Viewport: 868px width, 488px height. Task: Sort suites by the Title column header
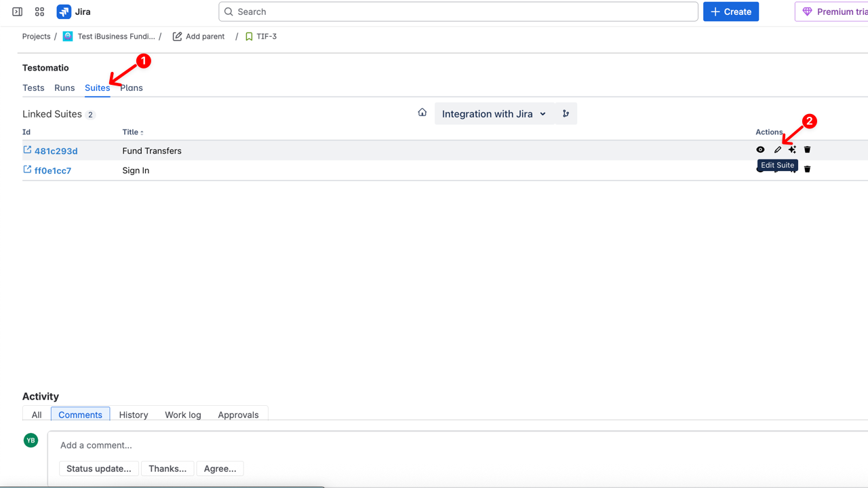coord(132,132)
